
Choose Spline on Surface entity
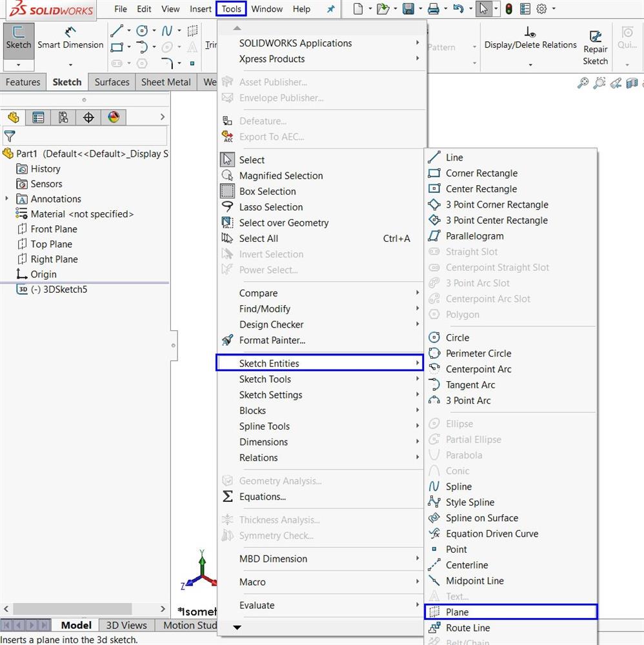click(510, 518)
